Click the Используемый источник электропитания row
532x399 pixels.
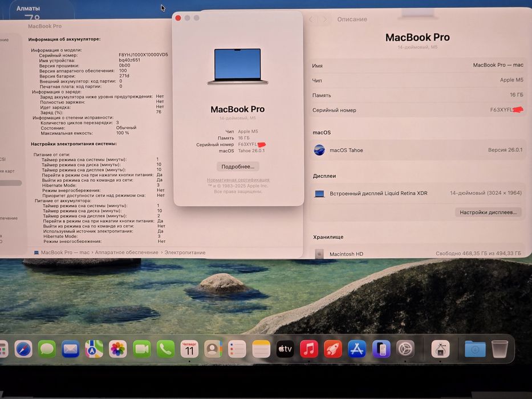(104, 231)
